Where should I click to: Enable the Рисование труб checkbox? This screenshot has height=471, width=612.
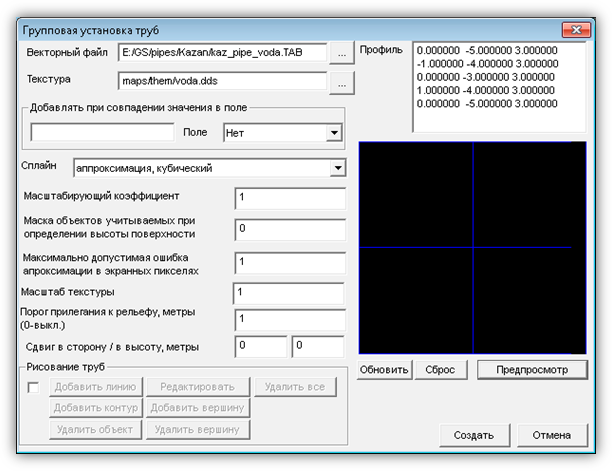[33, 388]
